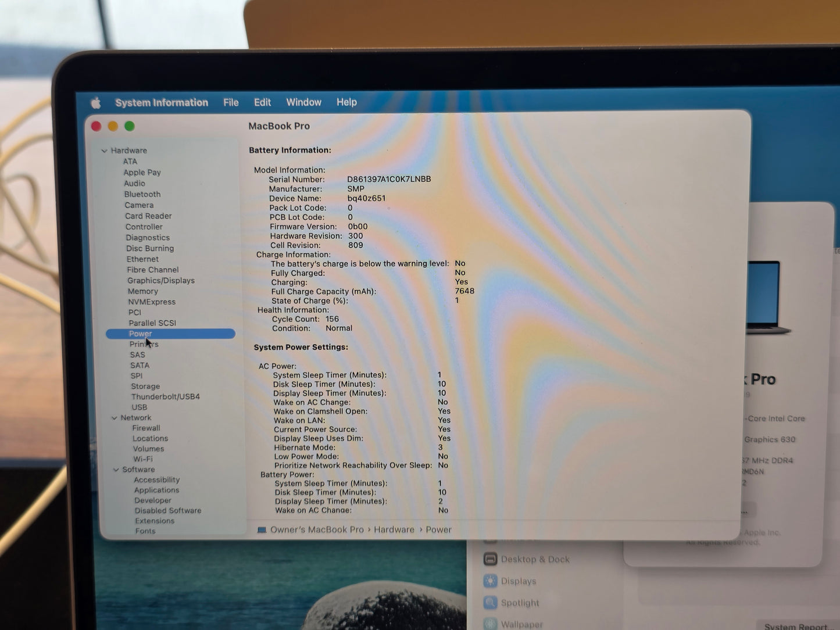Select Developer under Software
This screenshot has width=840, height=630.
tap(153, 500)
